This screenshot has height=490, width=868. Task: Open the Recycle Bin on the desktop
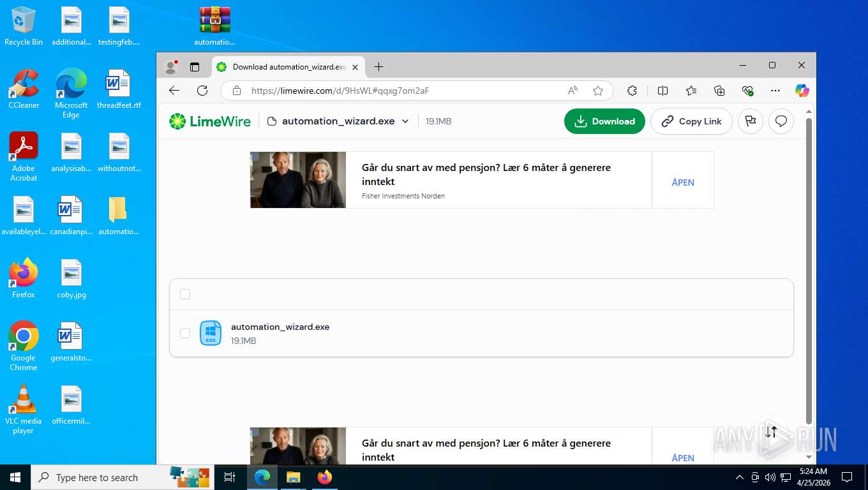(24, 27)
